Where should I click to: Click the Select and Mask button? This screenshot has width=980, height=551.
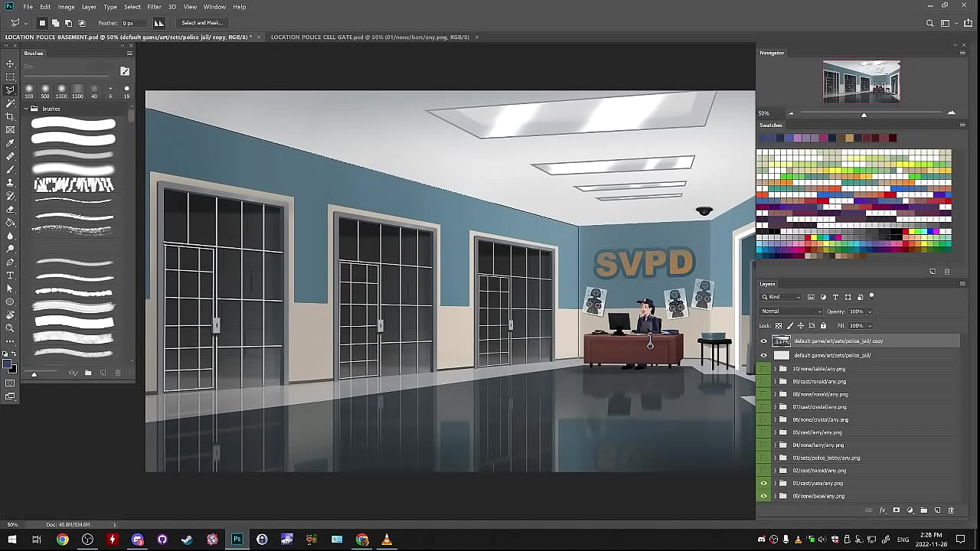click(x=202, y=23)
